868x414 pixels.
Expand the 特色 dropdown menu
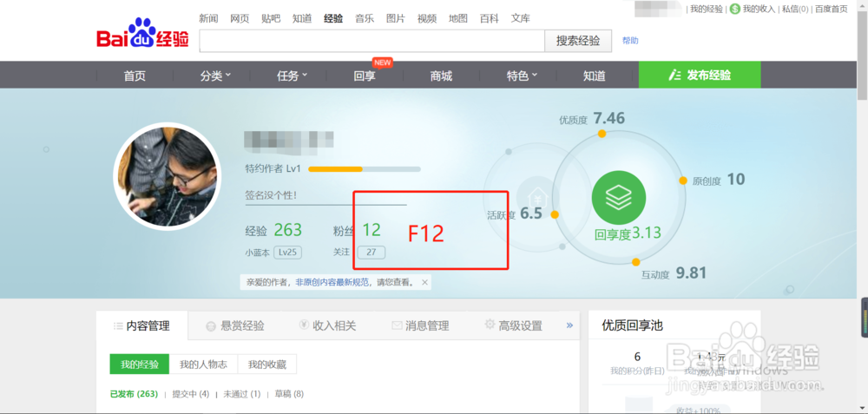coord(522,76)
